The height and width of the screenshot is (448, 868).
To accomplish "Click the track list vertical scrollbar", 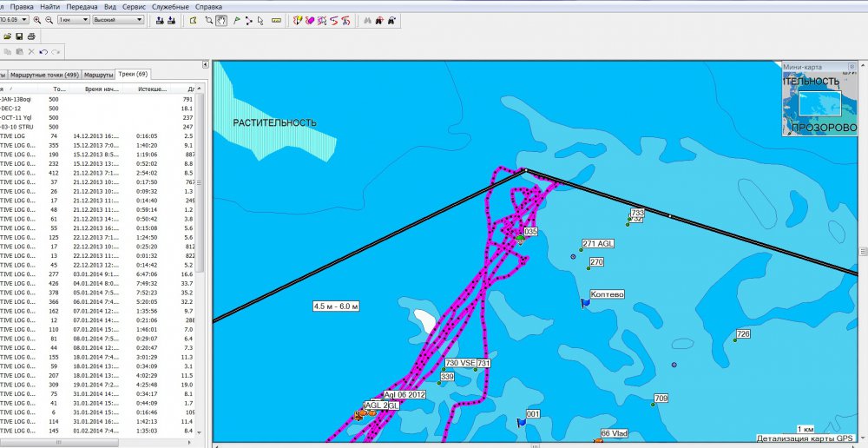I will coord(201,260).
